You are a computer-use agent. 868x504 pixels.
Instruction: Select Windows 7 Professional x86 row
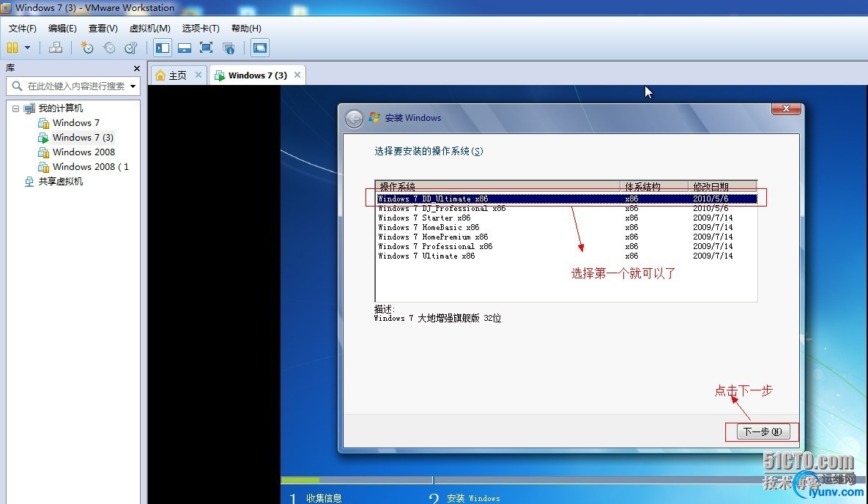566,246
